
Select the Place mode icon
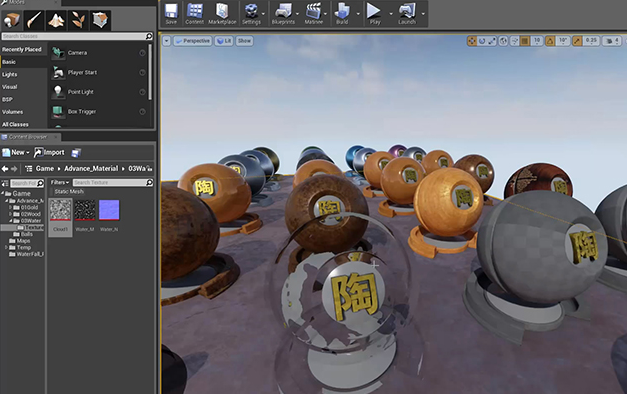click(11, 20)
